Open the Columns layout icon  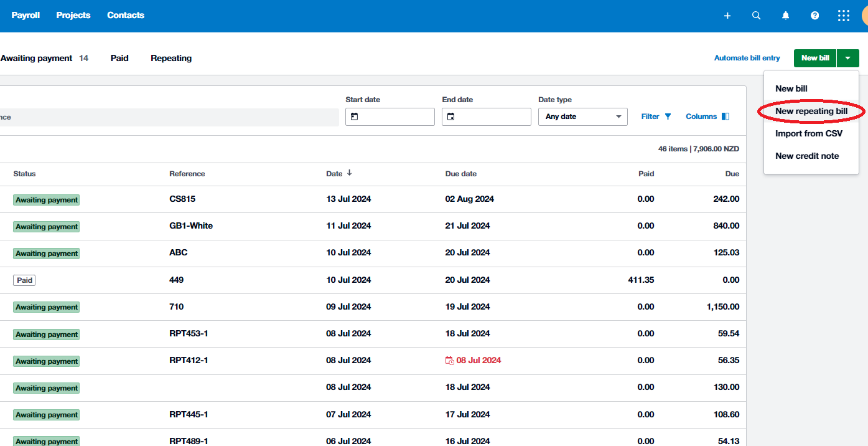coord(726,116)
